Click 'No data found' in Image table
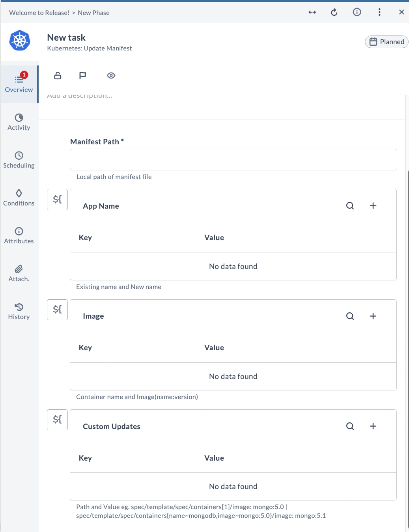 233,377
